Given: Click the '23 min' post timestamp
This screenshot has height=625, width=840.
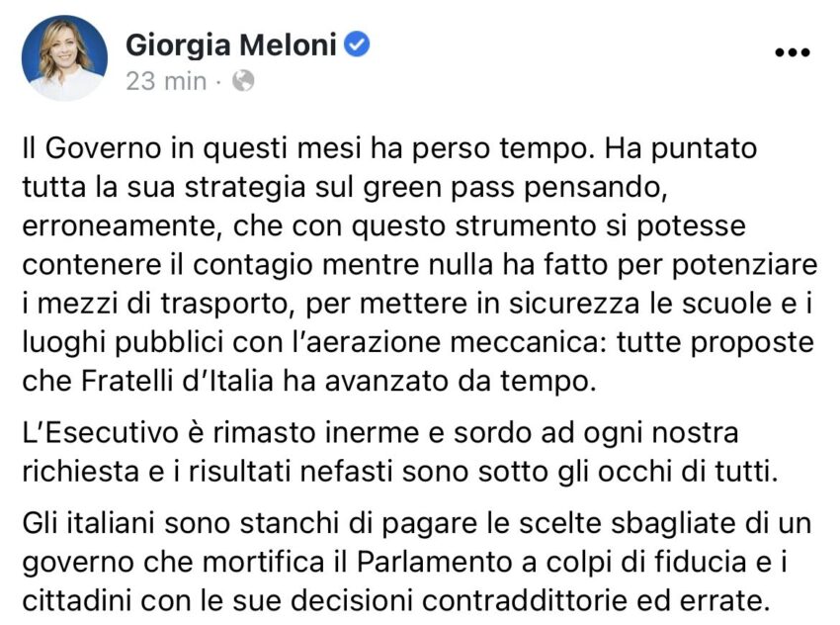Looking at the screenshot, I should click(166, 81).
